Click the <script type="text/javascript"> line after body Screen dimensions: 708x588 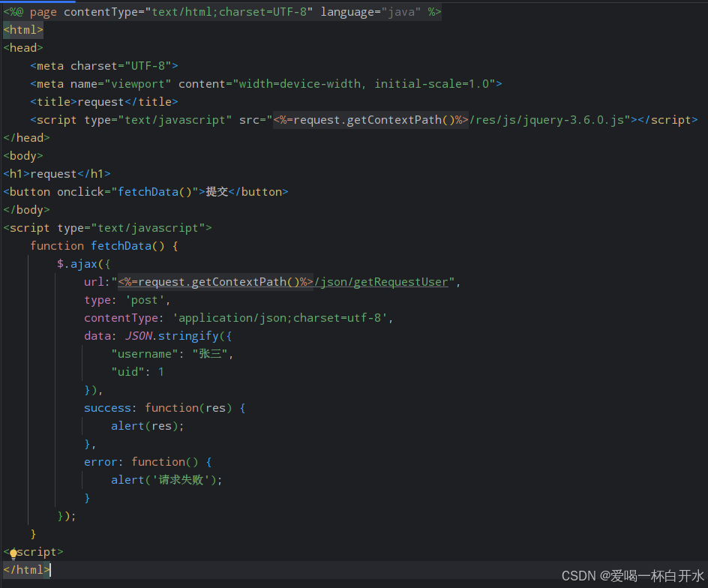pos(107,228)
